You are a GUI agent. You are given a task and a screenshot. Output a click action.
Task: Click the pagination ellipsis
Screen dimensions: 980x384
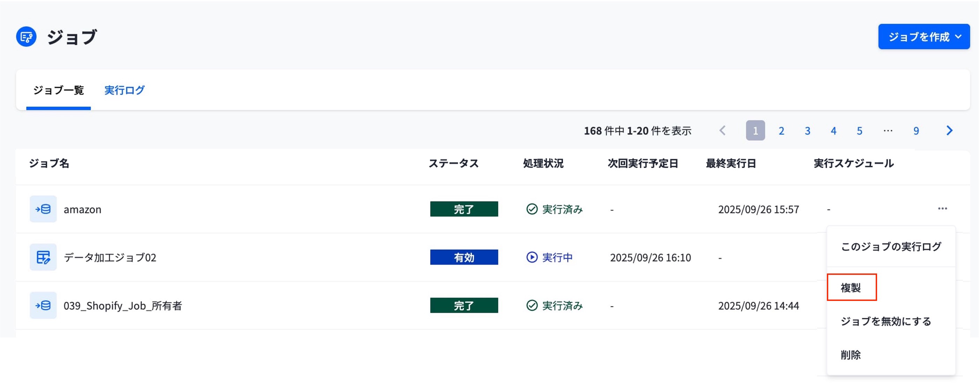point(888,131)
